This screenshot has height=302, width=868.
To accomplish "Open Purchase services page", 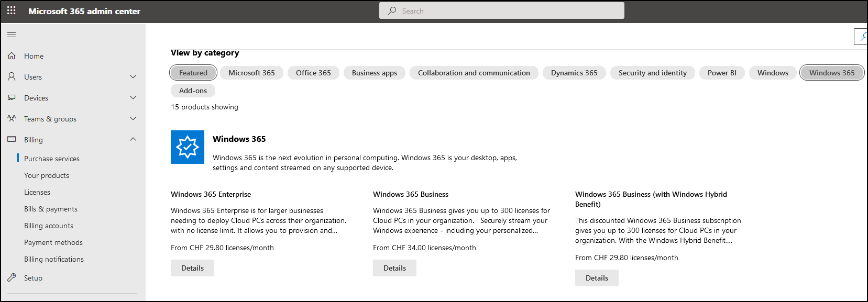I will pyautogui.click(x=52, y=159).
